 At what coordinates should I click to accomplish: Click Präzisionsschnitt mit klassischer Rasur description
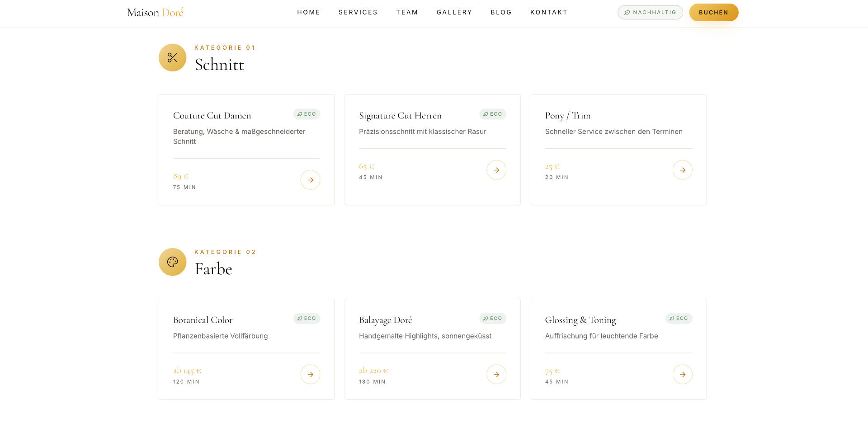pos(422,131)
